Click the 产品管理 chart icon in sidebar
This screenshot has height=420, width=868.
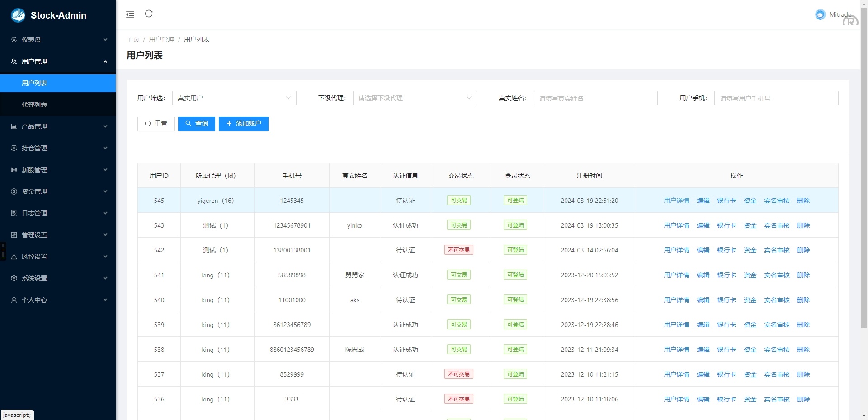point(14,126)
